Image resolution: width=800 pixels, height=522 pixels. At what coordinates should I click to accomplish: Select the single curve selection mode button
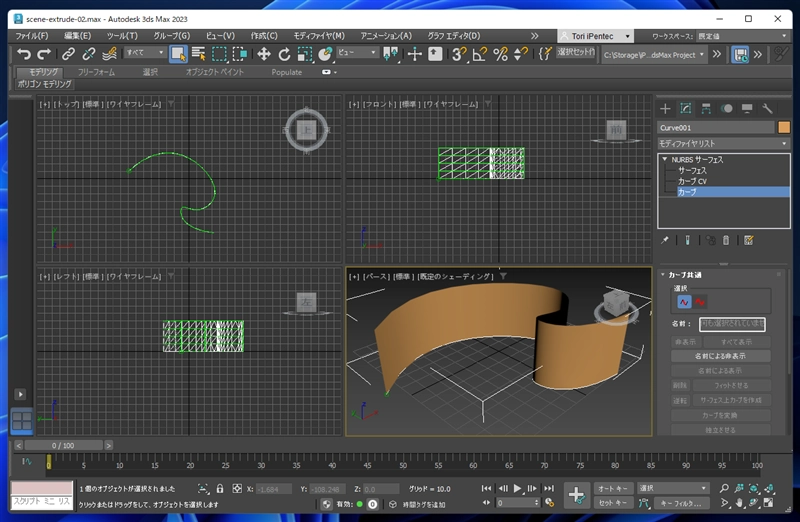[x=684, y=302]
